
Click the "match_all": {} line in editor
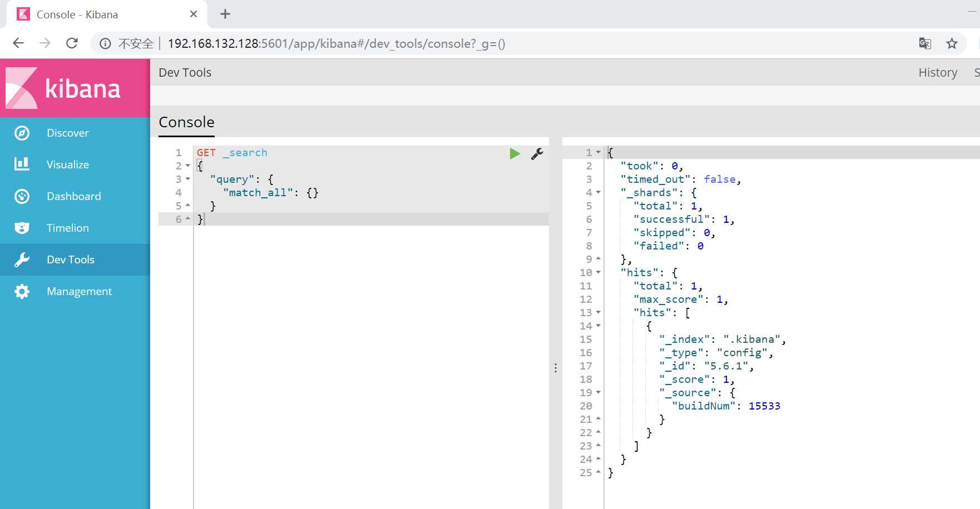click(x=271, y=192)
